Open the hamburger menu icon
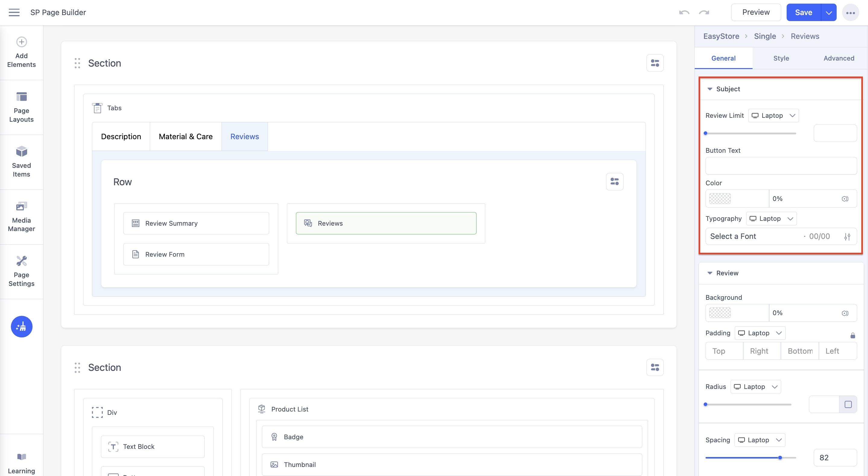 [14, 12]
